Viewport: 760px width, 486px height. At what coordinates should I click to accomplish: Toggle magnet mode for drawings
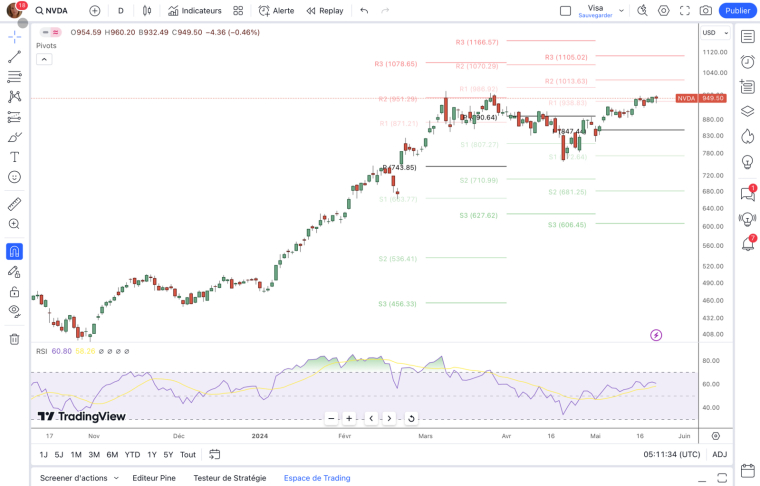tap(15, 251)
